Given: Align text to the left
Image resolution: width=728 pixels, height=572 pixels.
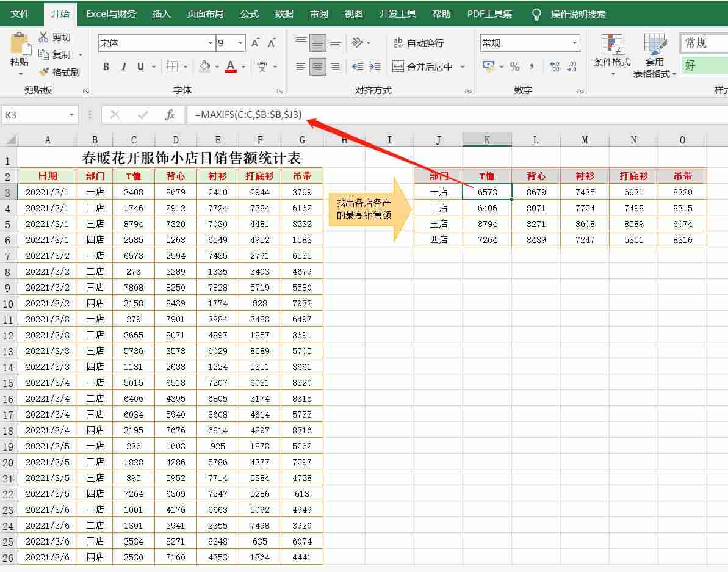Looking at the screenshot, I should [x=301, y=67].
